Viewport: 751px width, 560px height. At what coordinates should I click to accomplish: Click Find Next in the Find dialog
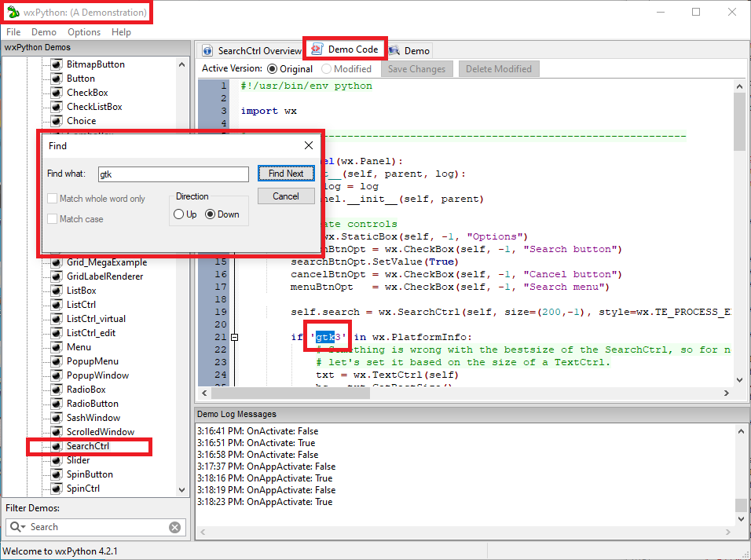pos(286,174)
